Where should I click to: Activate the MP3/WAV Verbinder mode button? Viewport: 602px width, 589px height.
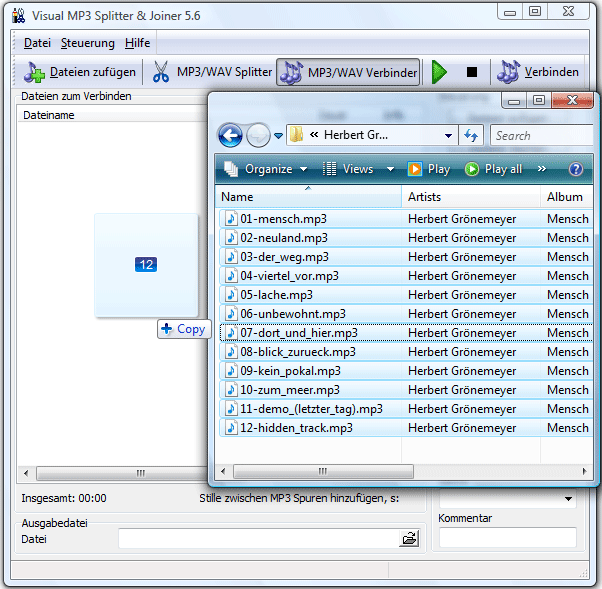click(x=348, y=72)
